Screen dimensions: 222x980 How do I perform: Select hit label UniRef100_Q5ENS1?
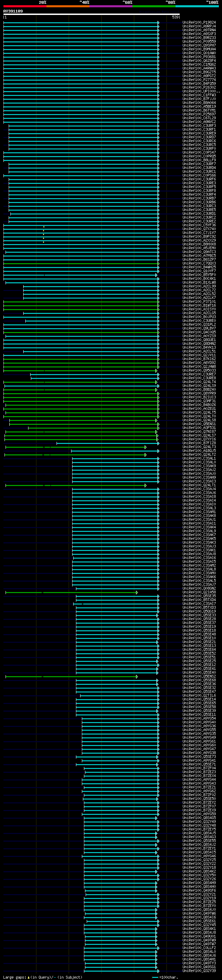click(199, 424)
